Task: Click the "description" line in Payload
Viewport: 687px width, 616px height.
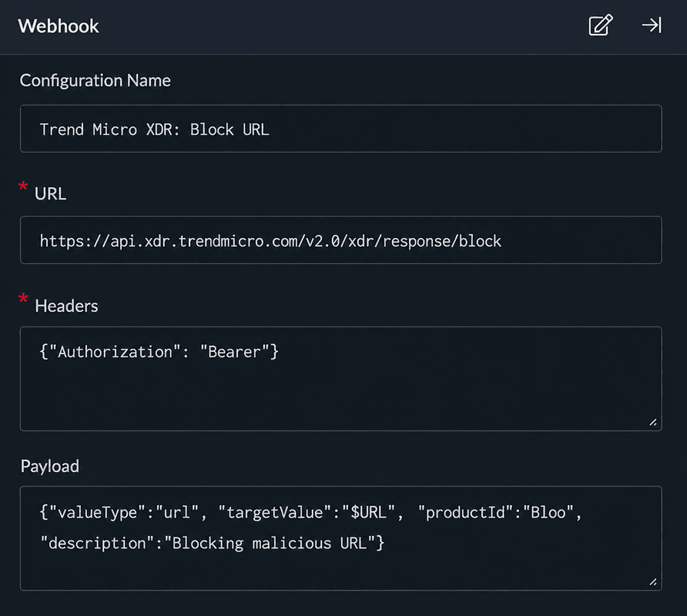Action: [x=212, y=544]
